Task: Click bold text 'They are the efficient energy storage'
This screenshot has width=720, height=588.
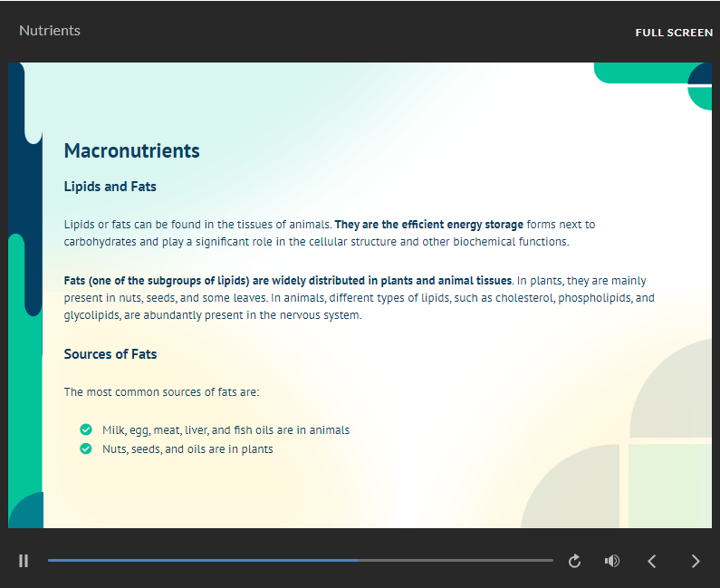Action: coord(429,224)
